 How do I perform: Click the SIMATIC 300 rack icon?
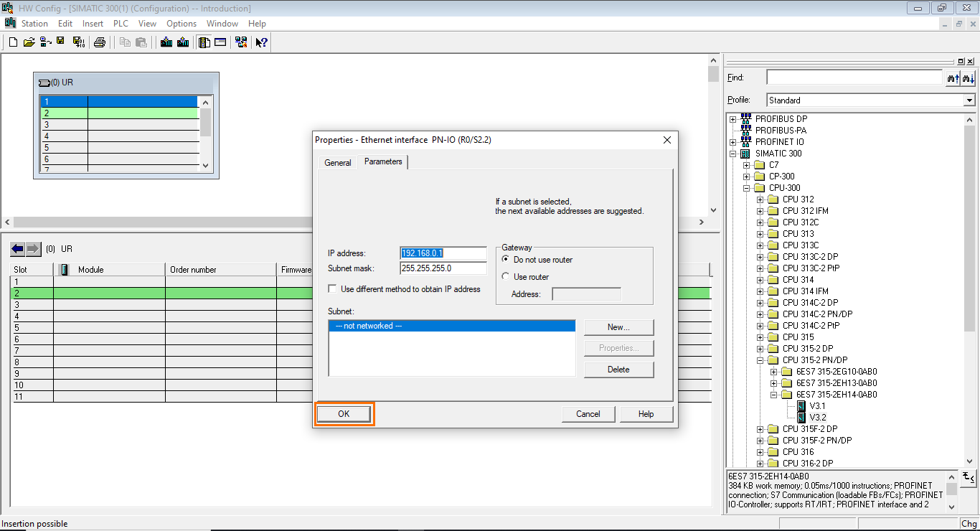point(745,153)
